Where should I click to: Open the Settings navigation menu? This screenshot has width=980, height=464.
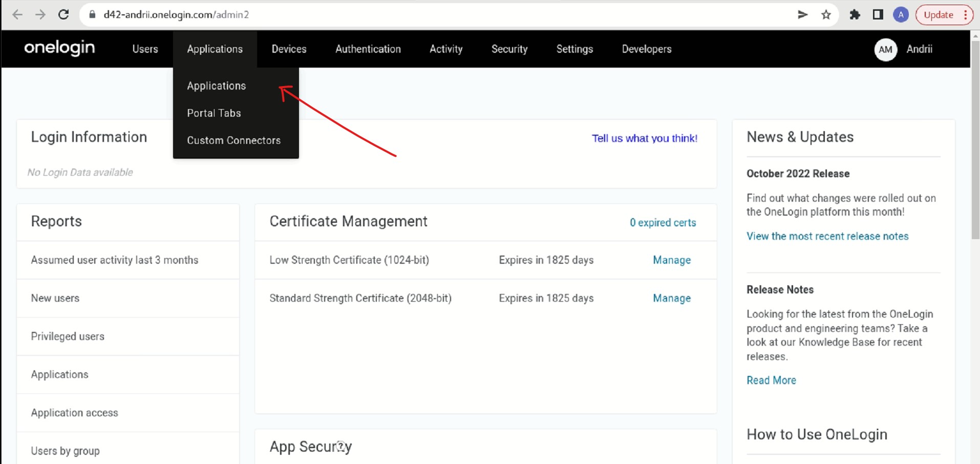pyautogui.click(x=574, y=49)
